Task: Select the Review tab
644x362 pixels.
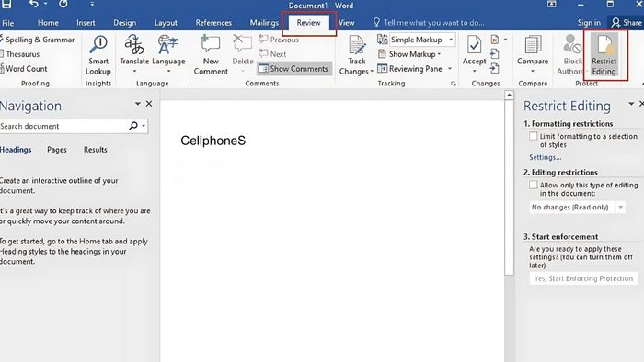Action: tap(309, 23)
